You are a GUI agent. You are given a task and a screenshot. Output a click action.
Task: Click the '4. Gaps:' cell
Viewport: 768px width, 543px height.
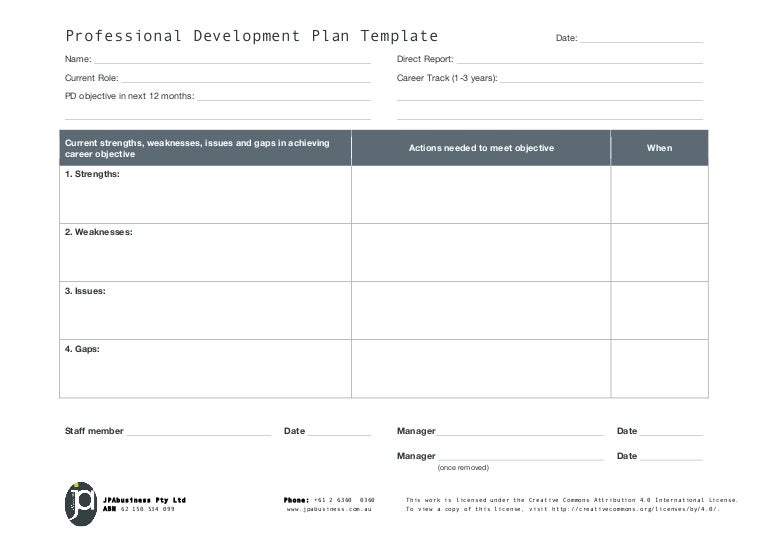click(x=205, y=369)
